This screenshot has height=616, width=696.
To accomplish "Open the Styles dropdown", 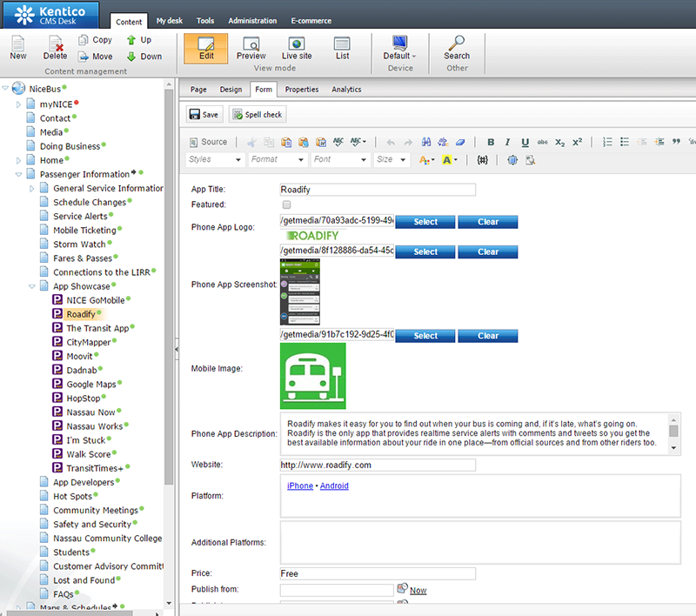I will click(x=214, y=159).
